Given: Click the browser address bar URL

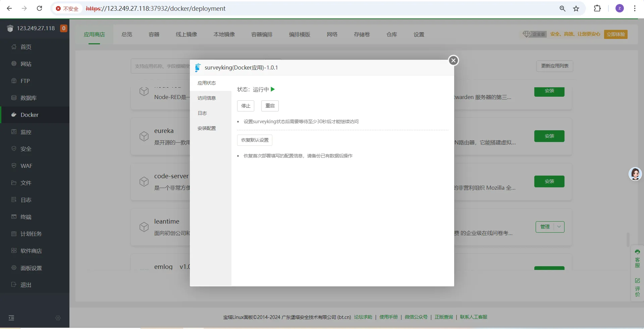Looking at the screenshot, I should 156,9.
